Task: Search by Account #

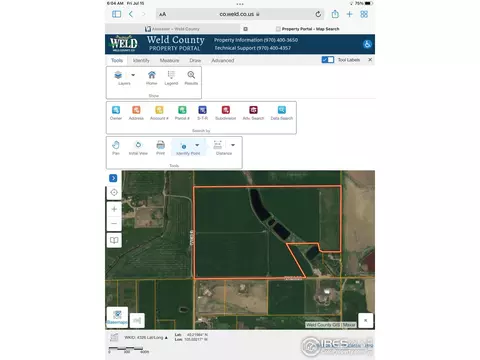Action: (x=159, y=113)
